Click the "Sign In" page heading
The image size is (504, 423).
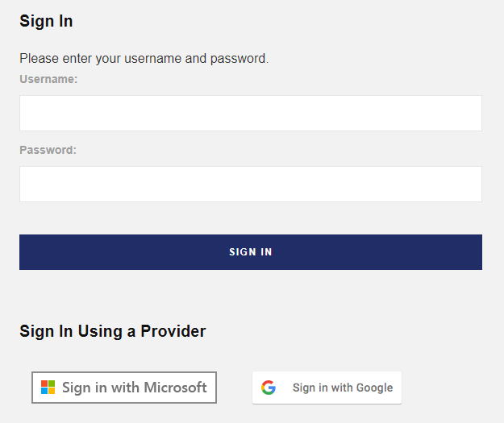tap(46, 22)
